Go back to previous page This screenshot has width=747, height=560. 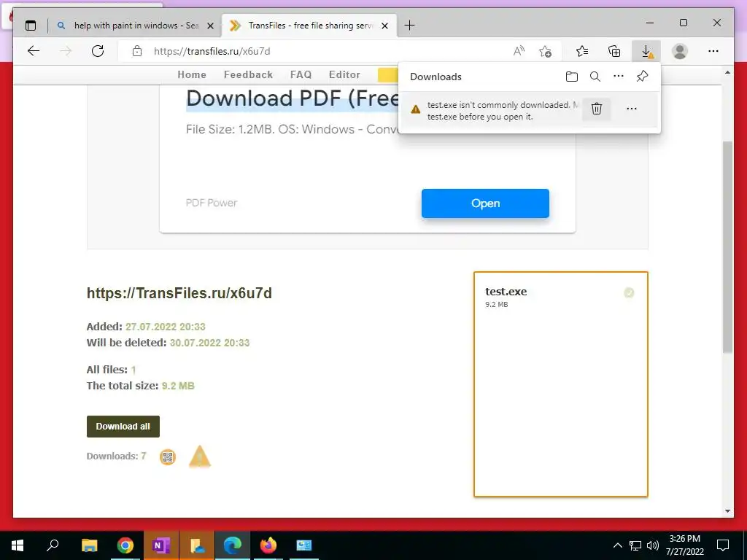pyautogui.click(x=34, y=51)
